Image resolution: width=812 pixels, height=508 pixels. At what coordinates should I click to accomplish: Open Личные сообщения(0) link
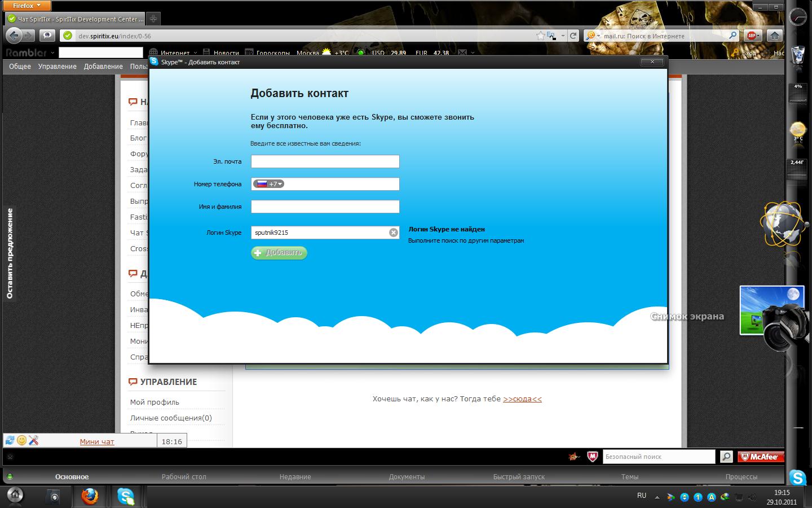[171, 418]
